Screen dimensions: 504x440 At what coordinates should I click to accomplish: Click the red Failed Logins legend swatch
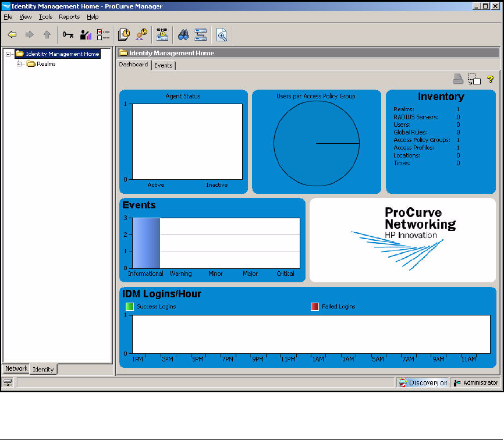click(315, 307)
